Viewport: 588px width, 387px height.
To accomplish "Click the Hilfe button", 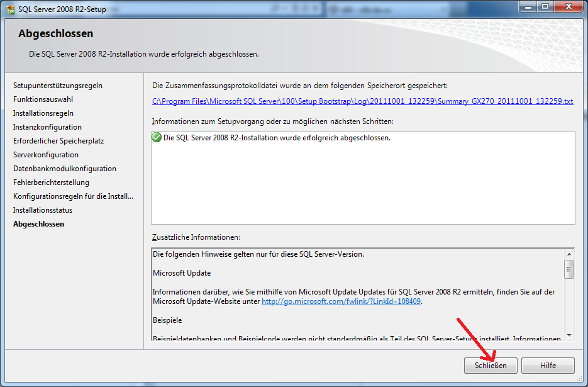I will (x=548, y=366).
